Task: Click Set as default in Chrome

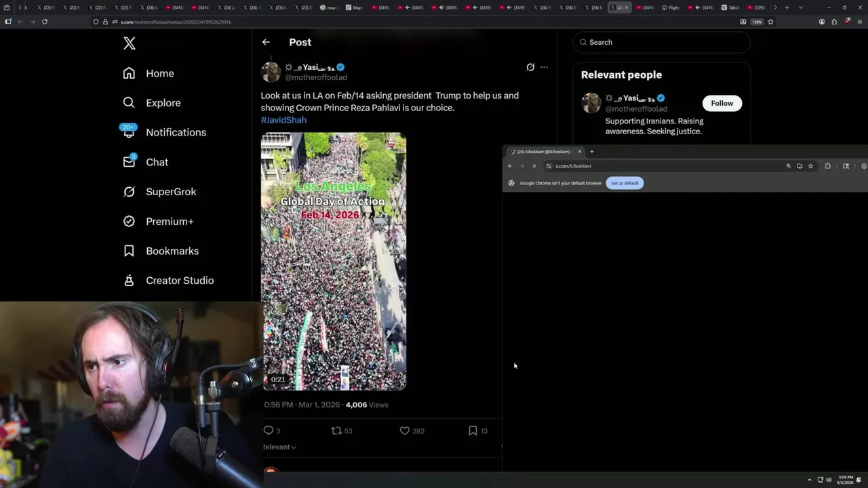Action: [x=625, y=183]
